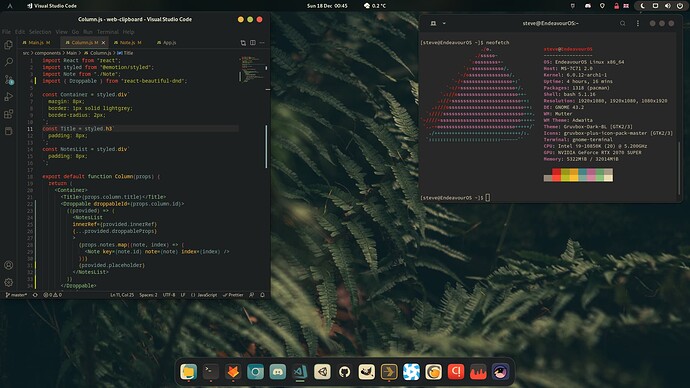
Task: Click the components breadcrumb in VS Code
Action: 48,53
